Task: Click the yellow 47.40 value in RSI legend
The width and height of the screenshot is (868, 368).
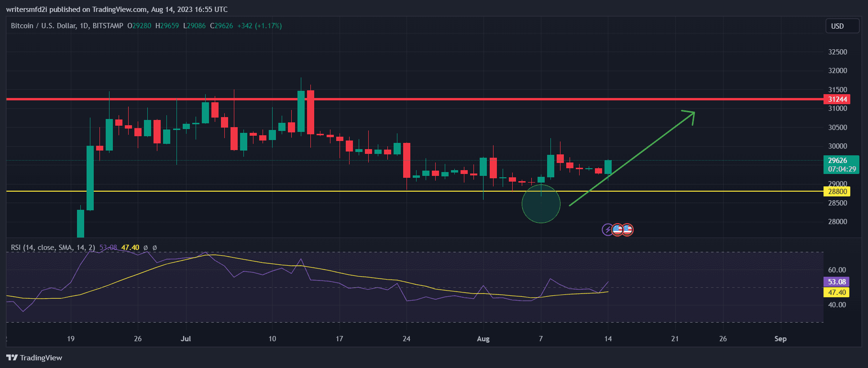Action: [x=130, y=248]
